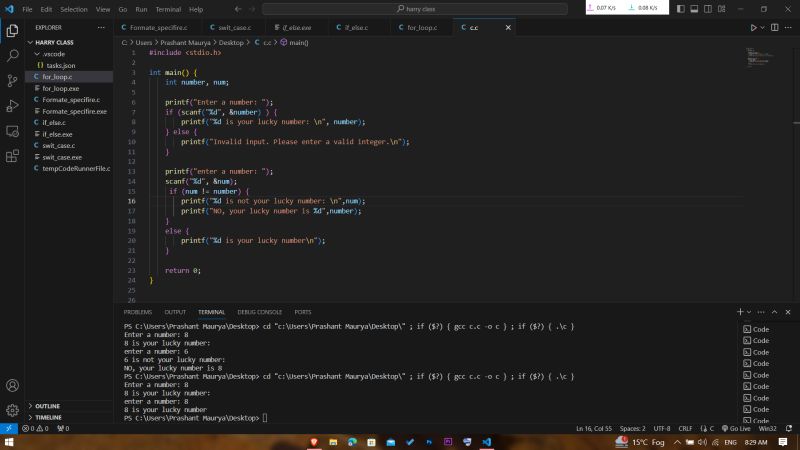Open the Manage gear icon
The height and width of the screenshot is (450, 800).
point(12,410)
